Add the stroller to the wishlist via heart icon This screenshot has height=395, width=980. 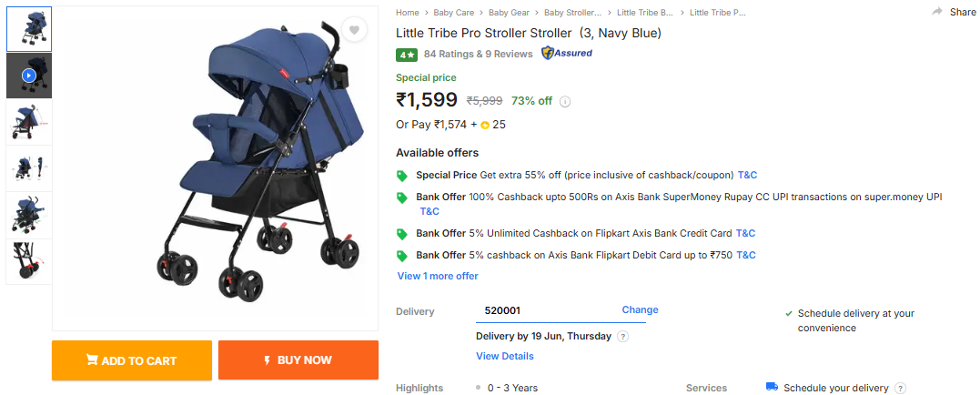(354, 29)
